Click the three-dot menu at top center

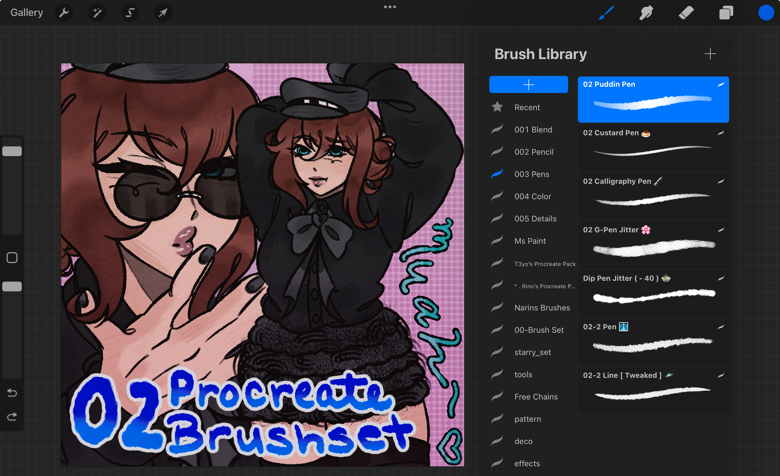click(x=390, y=7)
